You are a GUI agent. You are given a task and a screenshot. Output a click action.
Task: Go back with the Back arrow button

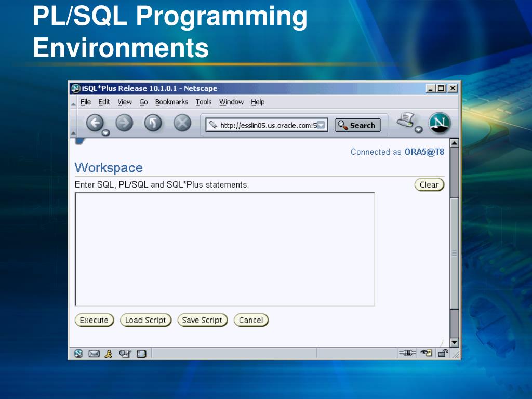coord(95,123)
